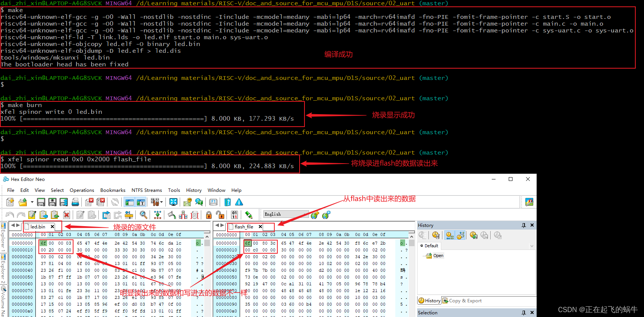Switch to the History bottom tab
Screen dimensions: 644x317
coord(430,301)
